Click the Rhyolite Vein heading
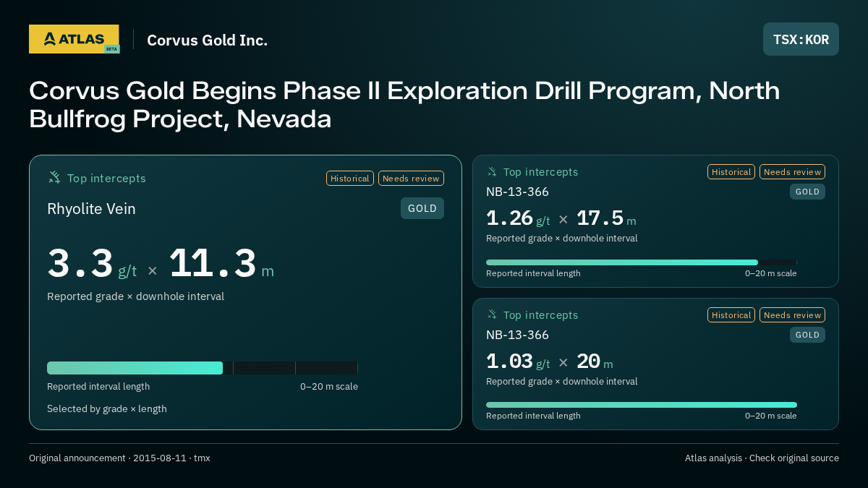The height and width of the screenshot is (488, 868). click(91, 209)
